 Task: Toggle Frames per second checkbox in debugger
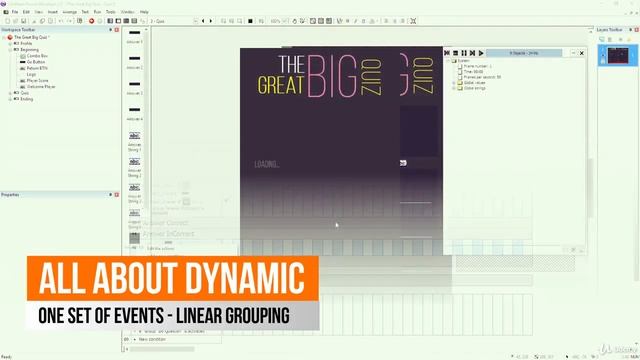pyautogui.click(x=460, y=77)
